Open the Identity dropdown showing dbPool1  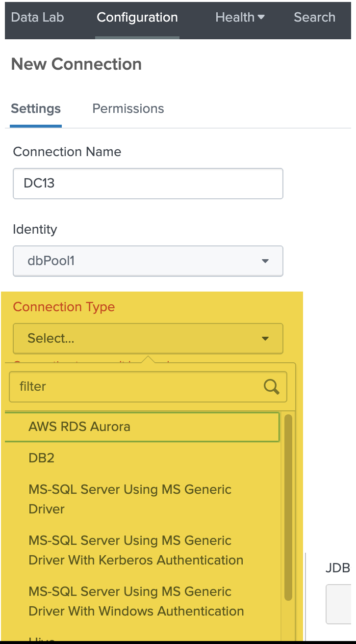(x=148, y=261)
